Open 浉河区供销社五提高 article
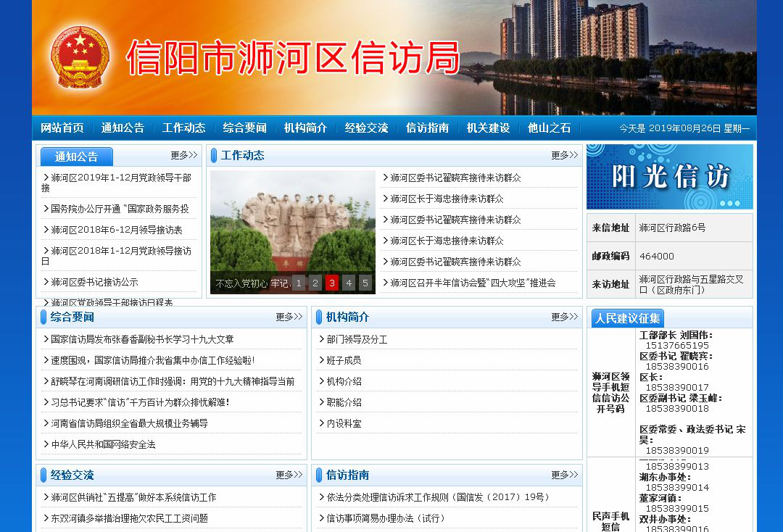 [x=133, y=497]
